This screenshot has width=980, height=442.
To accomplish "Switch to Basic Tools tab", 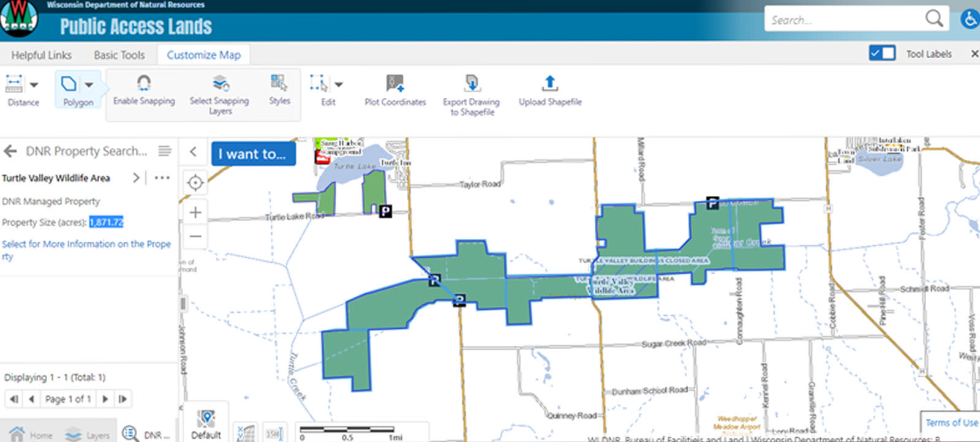I will (x=119, y=55).
